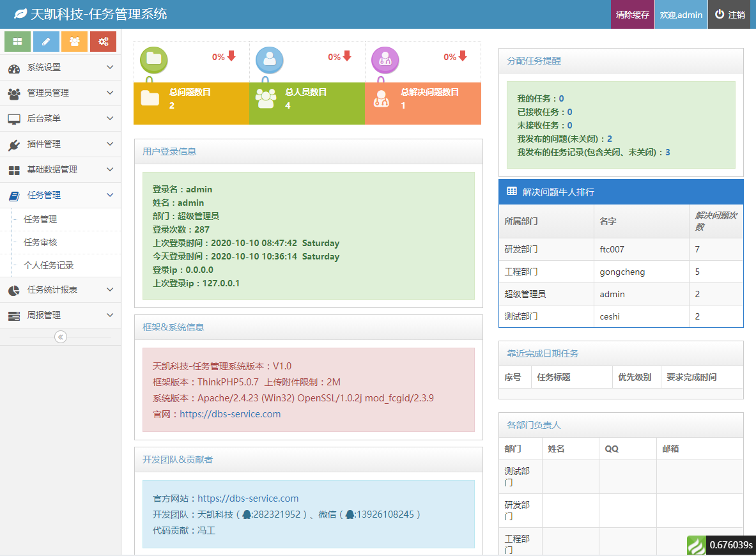Click the 周报管理 list icon
The image size is (756, 556).
coord(14,316)
